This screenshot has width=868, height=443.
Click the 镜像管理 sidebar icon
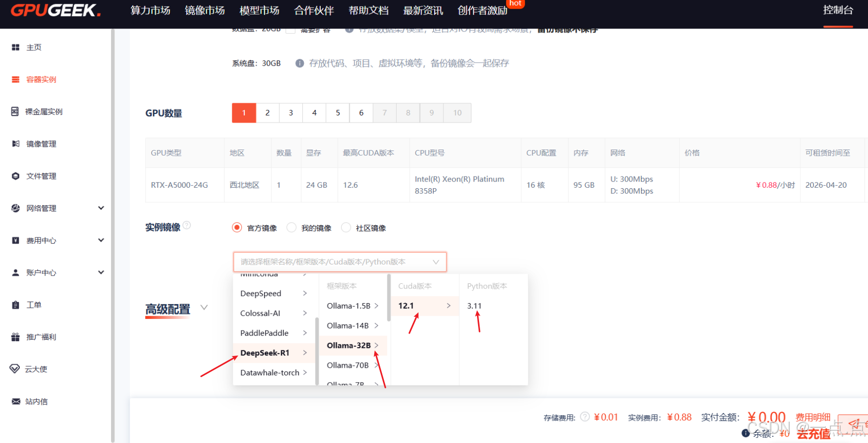(x=16, y=144)
